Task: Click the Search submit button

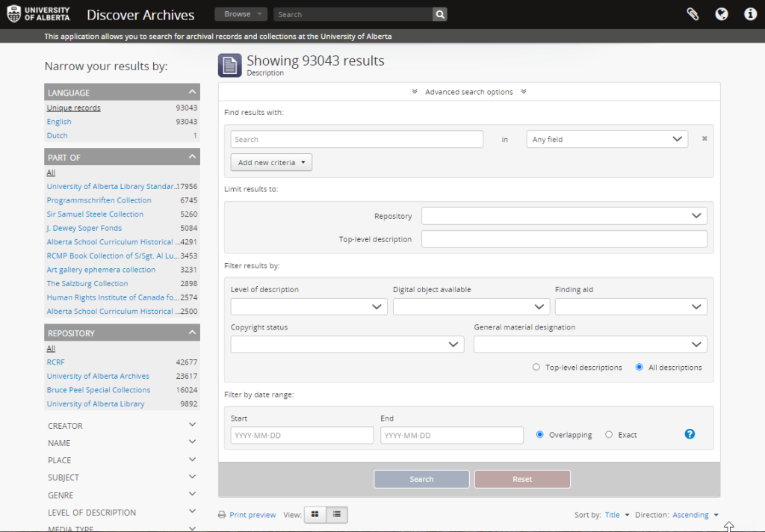Action: click(x=421, y=479)
